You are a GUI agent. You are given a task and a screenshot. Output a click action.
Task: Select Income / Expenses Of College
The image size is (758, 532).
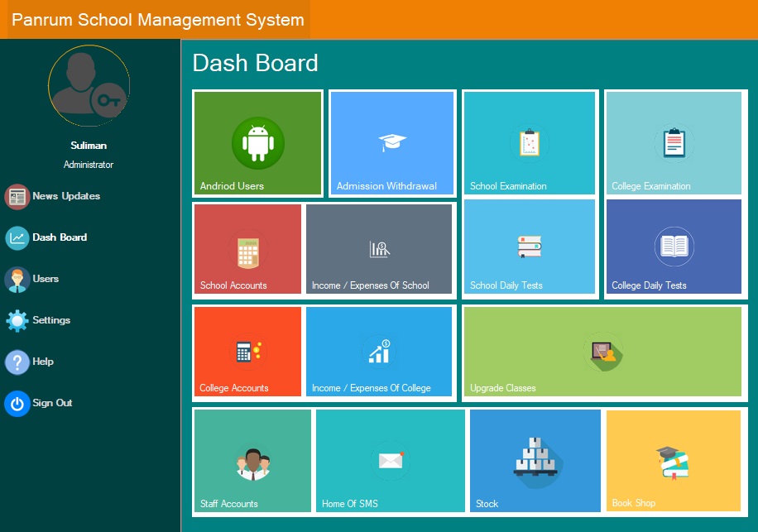[x=378, y=351]
